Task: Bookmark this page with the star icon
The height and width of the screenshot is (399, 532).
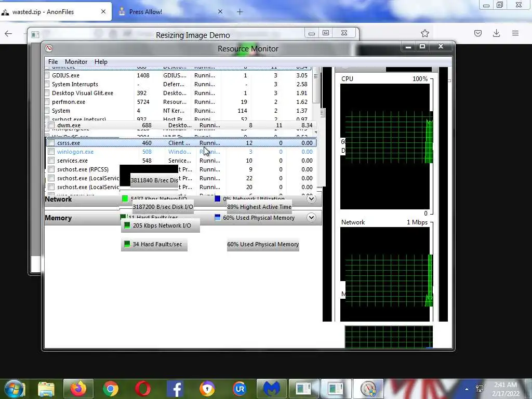Action: [425, 33]
